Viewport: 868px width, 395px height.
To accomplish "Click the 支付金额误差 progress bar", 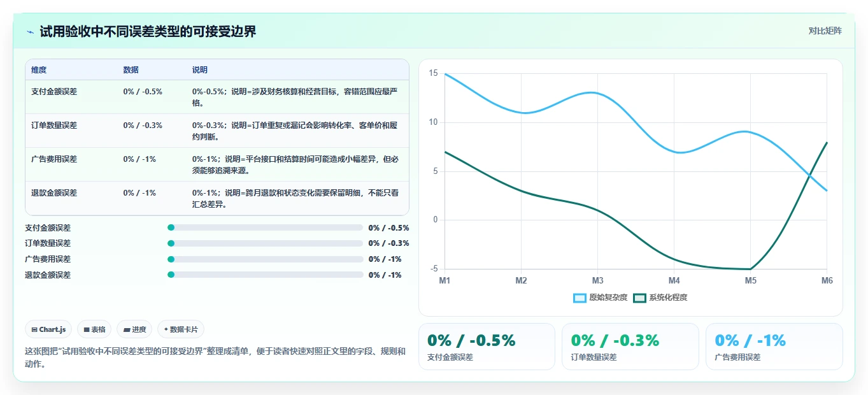I will pos(266,227).
